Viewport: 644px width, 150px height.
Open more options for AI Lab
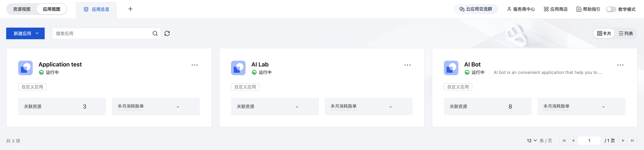click(x=407, y=65)
